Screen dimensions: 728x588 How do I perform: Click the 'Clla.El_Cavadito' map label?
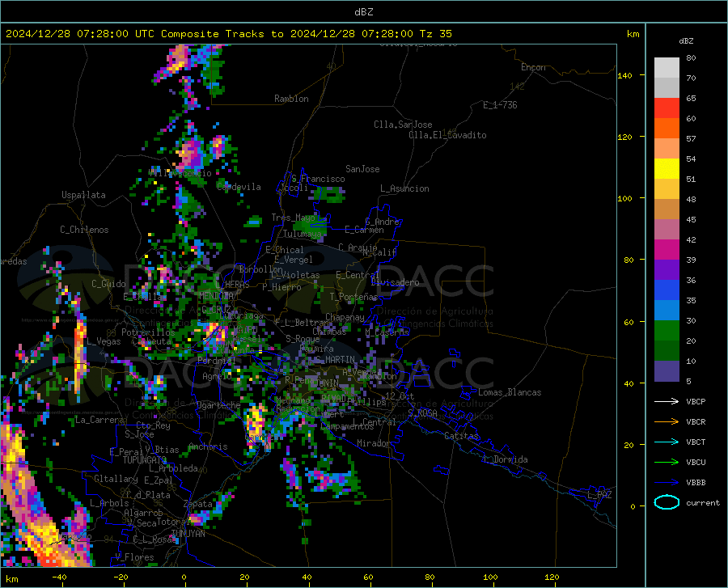pyautogui.click(x=447, y=135)
